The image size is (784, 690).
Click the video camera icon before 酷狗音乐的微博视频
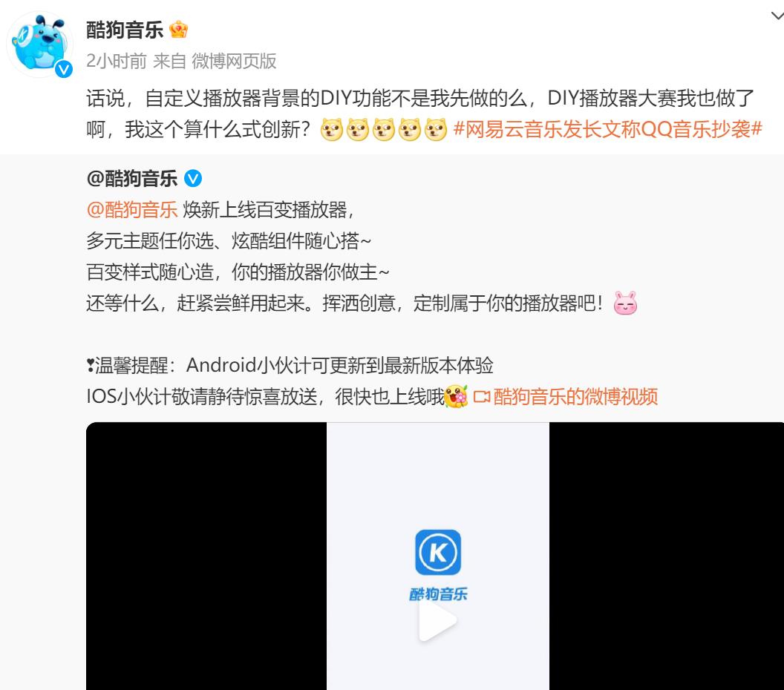point(482,397)
